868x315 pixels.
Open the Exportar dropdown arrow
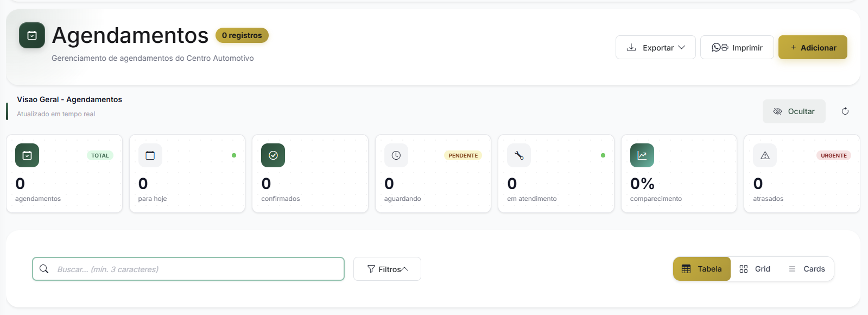click(x=682, y=47)
